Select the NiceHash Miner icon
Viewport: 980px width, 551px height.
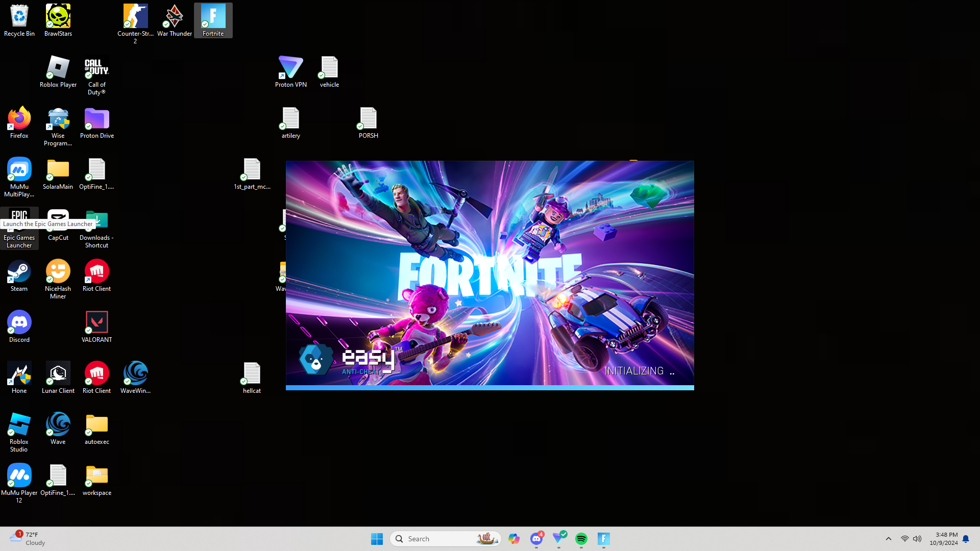58,272
